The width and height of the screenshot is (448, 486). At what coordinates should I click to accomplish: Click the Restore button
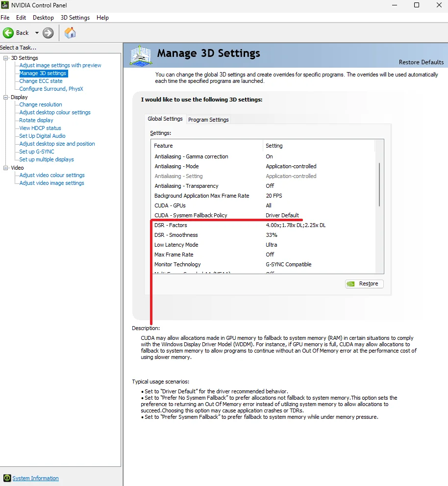[364, 283]
